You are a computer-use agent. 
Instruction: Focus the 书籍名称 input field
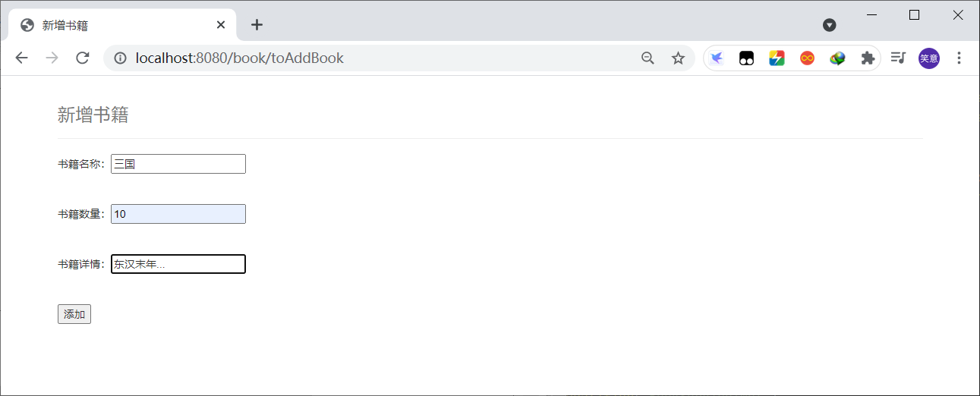point(178,164)
